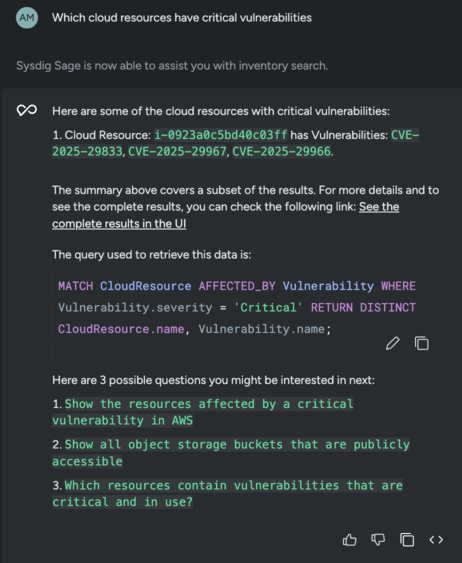Select cloud resource i-0923a0c5bd40c03ff
The height and width of the screenshot is (563, 462).
[221, 135]
